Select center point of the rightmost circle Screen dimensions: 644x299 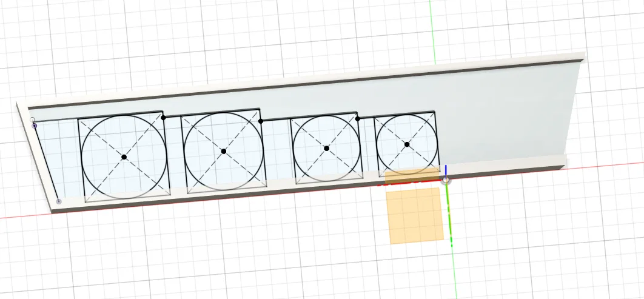click(x=407, y=144)
